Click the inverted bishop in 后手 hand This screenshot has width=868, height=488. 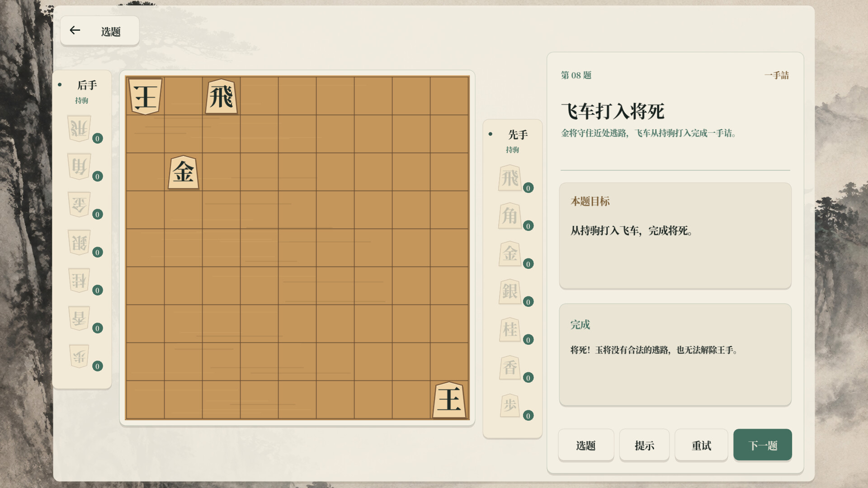click(x=79, y=167)
